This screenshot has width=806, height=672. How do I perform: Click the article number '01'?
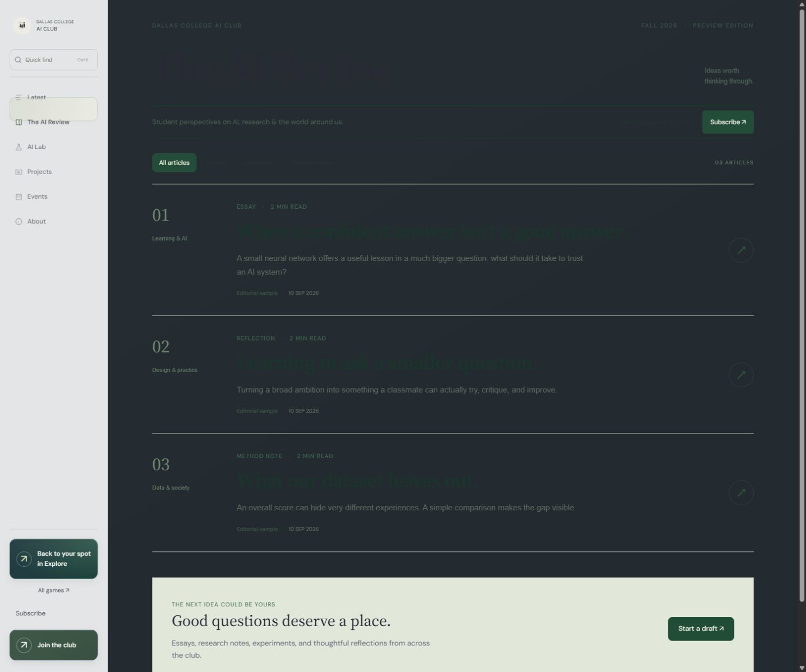pos(161,215)
